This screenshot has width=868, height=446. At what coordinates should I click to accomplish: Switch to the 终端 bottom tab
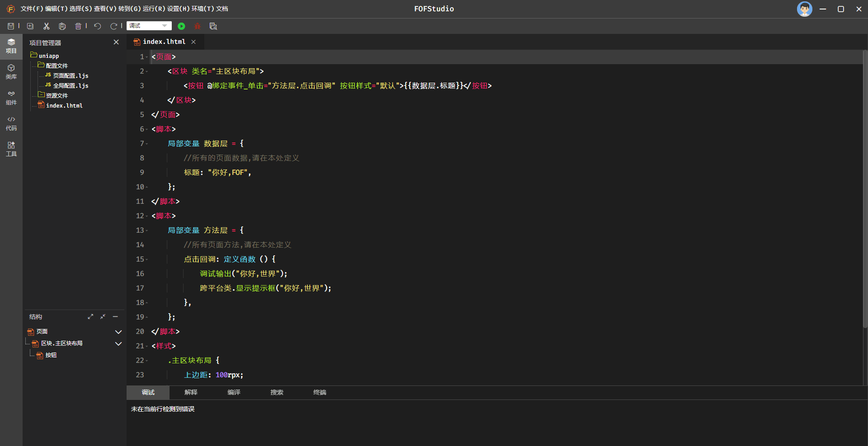tap(320, 392)
